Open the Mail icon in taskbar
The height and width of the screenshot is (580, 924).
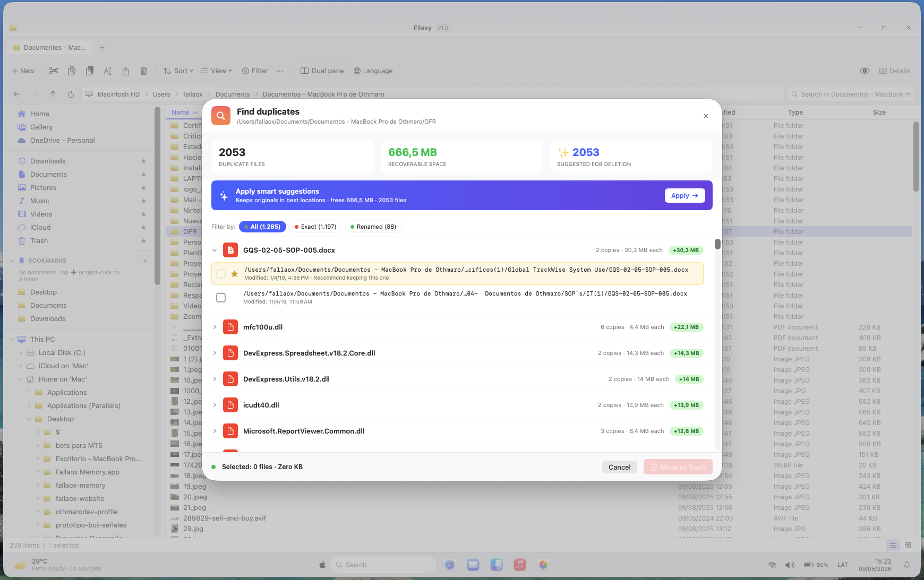[x=473, y=565]
